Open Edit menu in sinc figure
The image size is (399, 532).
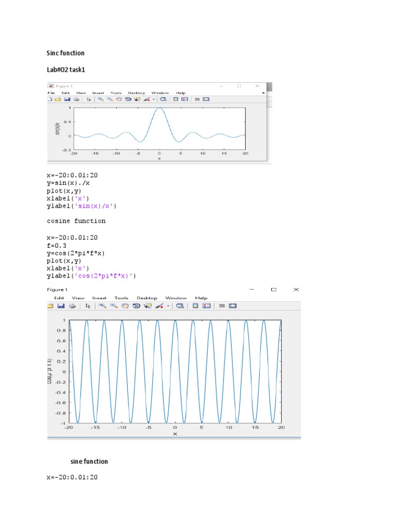65,93
